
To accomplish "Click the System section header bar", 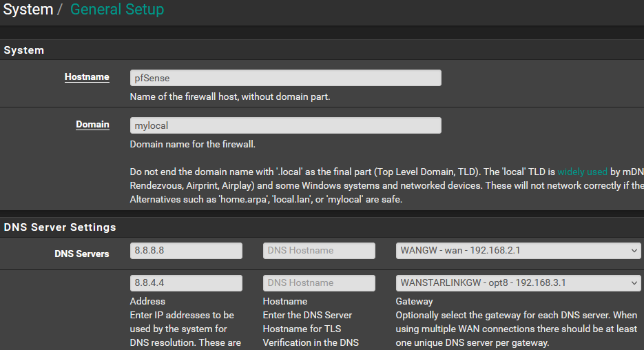I will pos(322,50).
